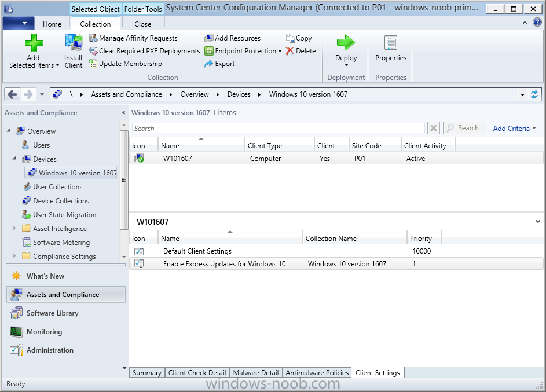Go back with the navigation arrow
The height and width of the screenshot is (392, 546).
tap(12, 94)
